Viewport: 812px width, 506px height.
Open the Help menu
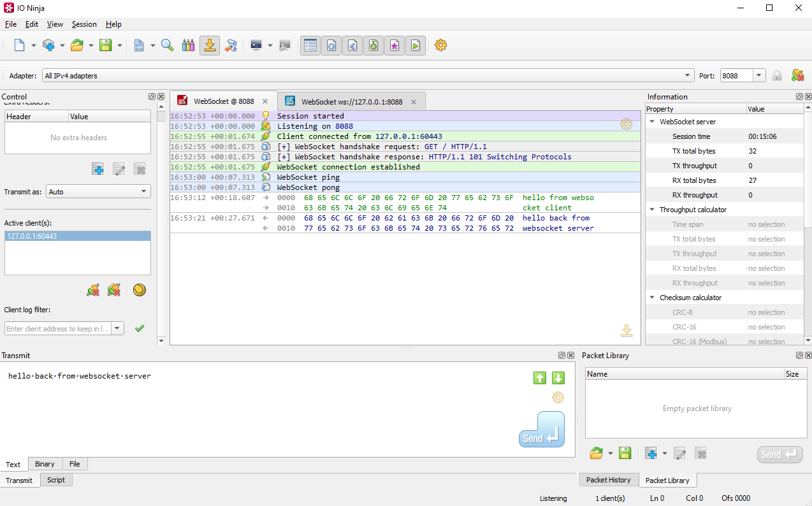coord(113,24)
